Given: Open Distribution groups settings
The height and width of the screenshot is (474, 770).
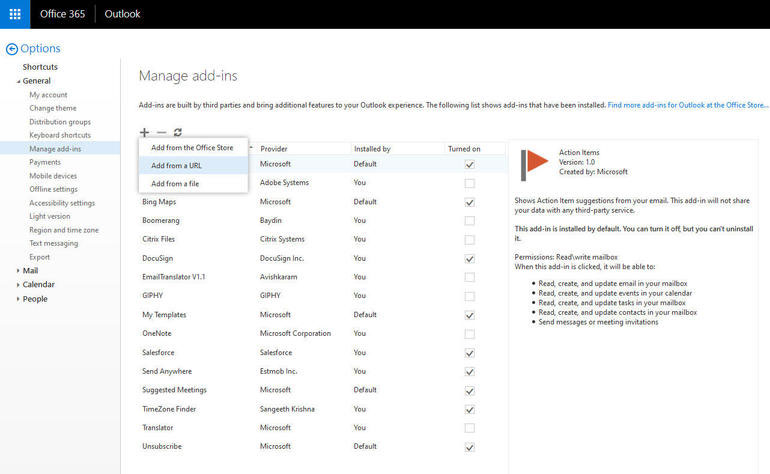Looking at the screenshot, I should pos(60,122).
